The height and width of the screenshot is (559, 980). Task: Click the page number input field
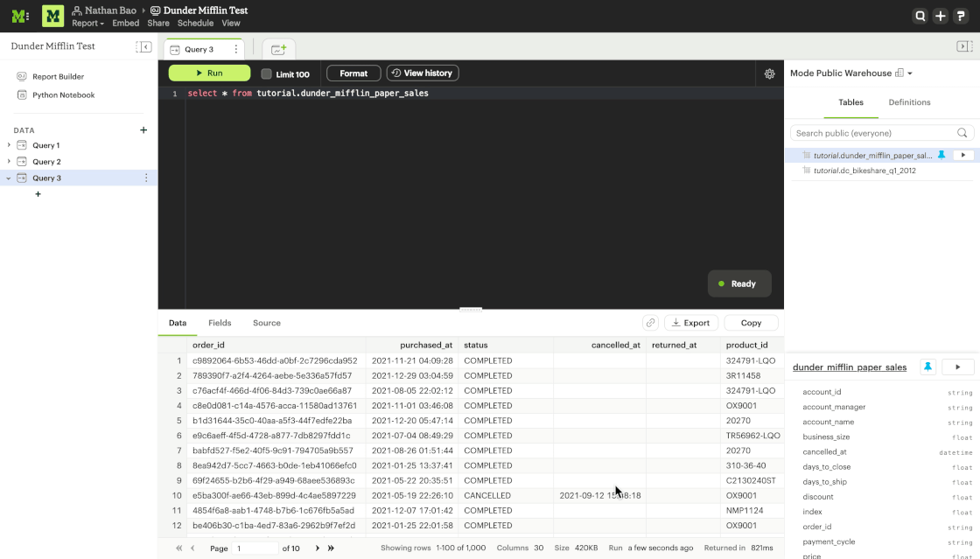click(x=255, y=548)
